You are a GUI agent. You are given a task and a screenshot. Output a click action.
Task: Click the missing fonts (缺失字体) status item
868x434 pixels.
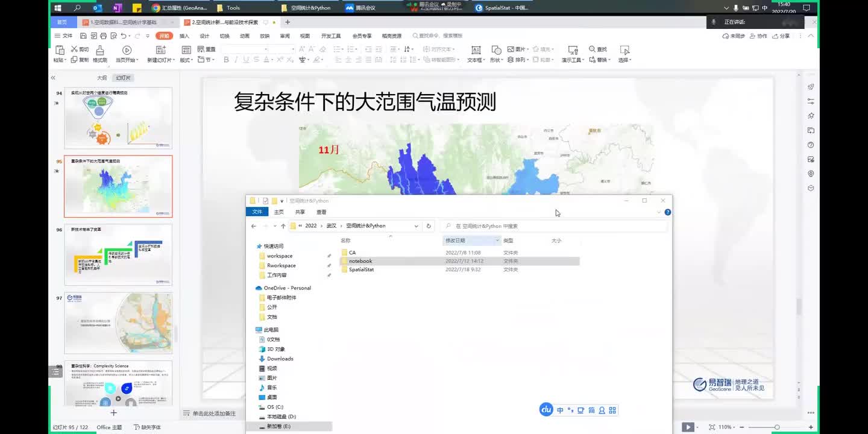[x=147, y=427]
